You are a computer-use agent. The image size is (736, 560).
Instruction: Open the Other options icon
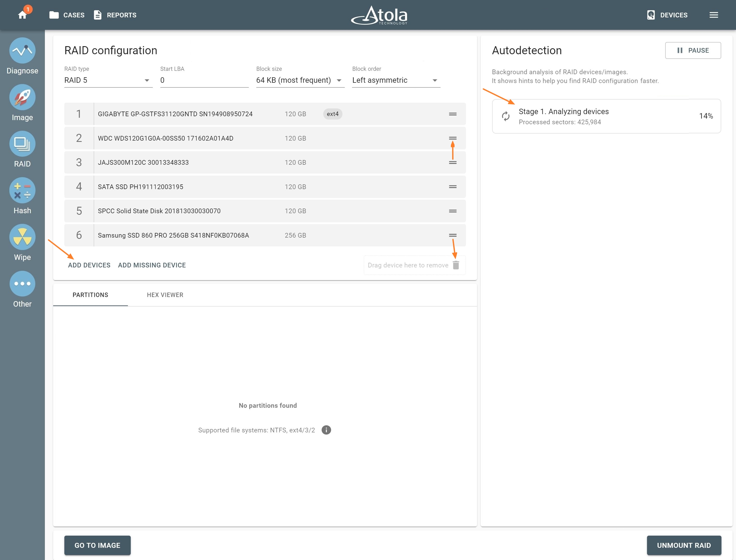(x=22, y=284)
